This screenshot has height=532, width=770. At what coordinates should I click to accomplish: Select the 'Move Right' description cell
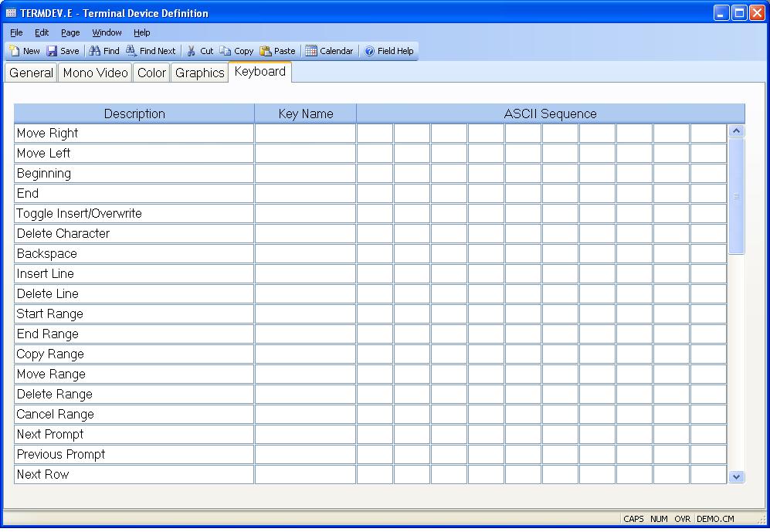pos(134,134)
